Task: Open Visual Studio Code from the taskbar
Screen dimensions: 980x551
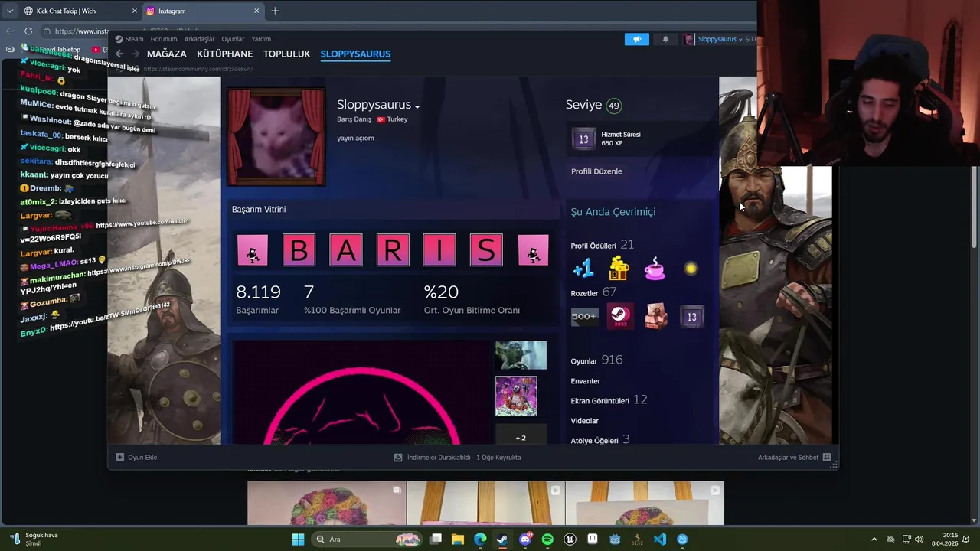Action: point(660,540)
